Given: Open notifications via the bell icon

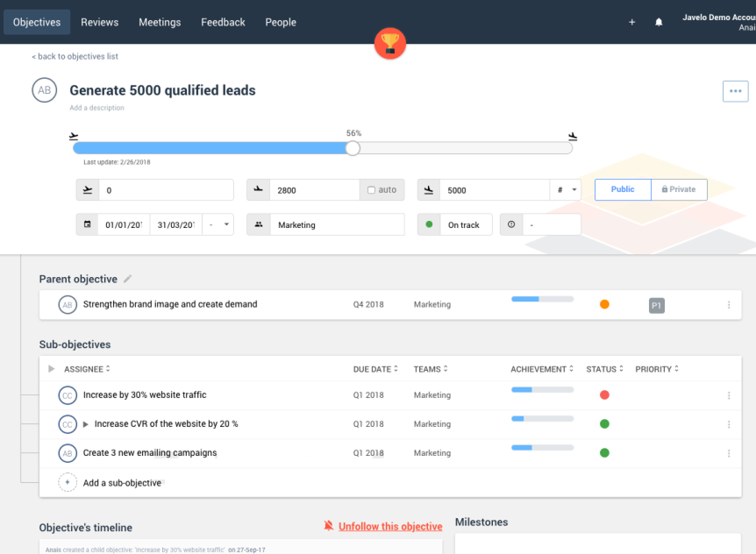Looking at the screenshot, I should tap(659, 22).
